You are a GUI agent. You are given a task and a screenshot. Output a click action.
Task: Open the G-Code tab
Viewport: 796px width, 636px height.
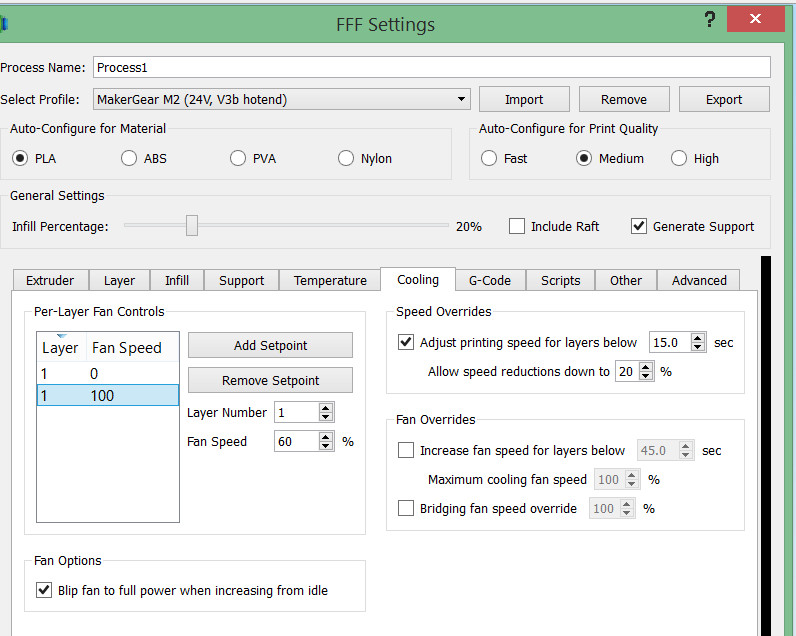[489, 280]
